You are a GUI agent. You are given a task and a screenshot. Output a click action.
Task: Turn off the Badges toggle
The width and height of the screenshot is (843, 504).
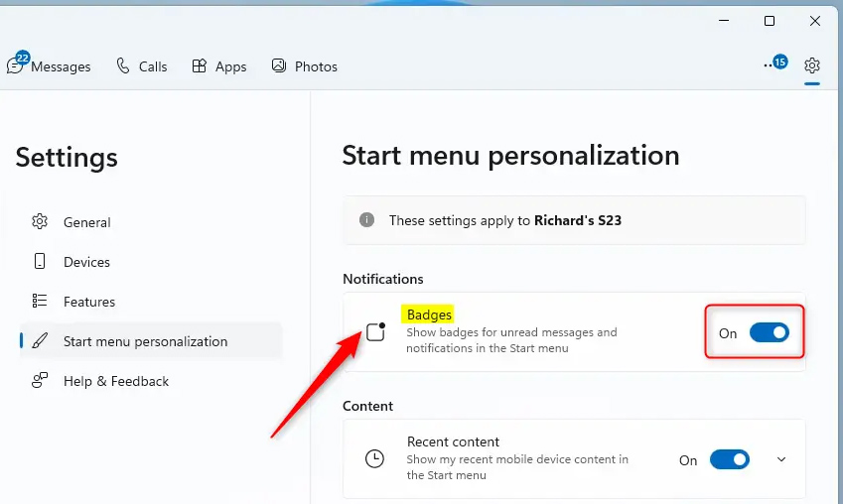point(769,332)
